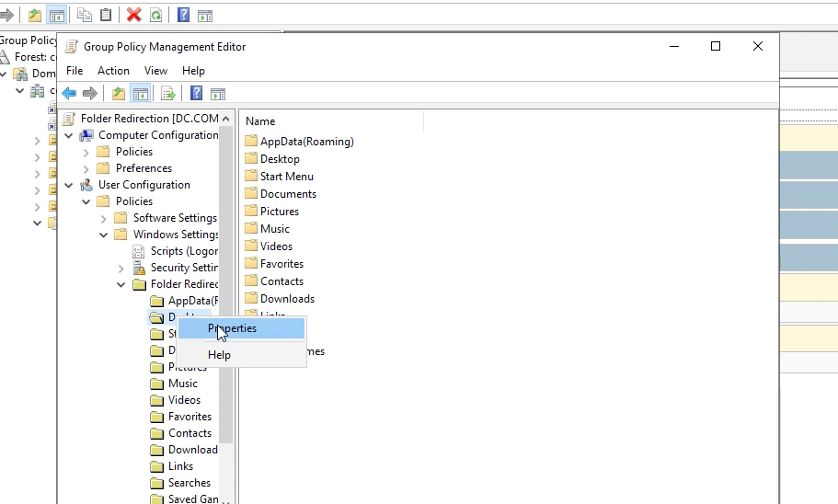Click the Refresh icon in background toolbar
838x504 pixels.
tap(155, 15)
